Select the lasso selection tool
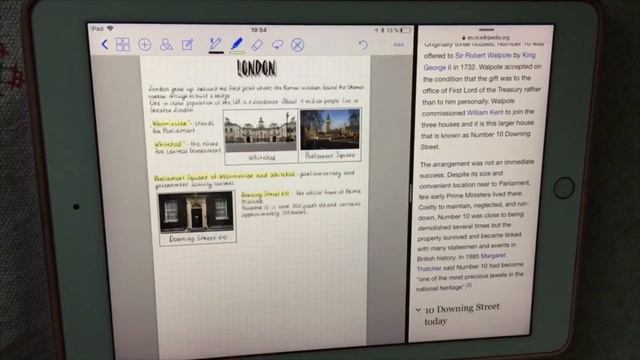 coord(278,44)
